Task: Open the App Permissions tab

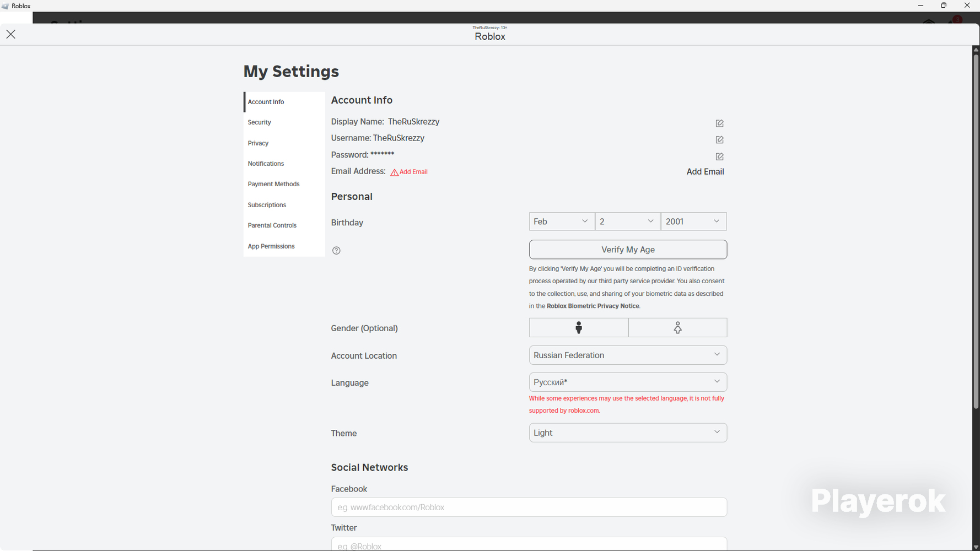Action: point(284,246)
